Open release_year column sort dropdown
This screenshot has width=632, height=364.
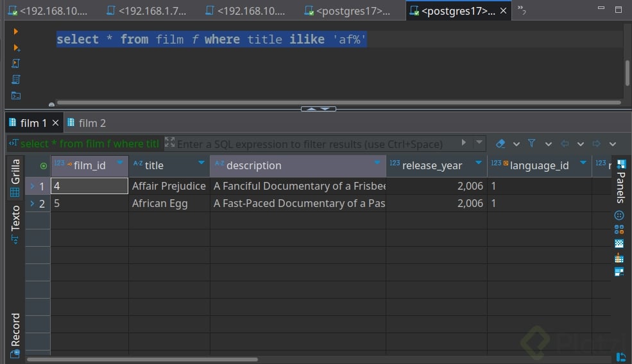(479, 163)
